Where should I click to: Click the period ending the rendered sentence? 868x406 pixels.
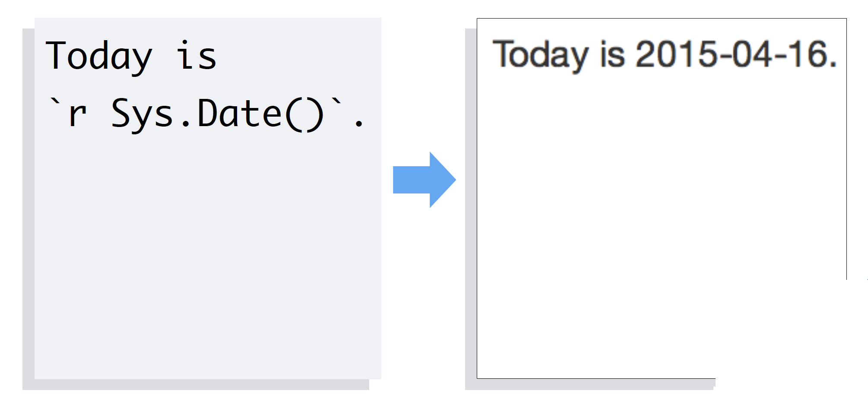point(833,64)
